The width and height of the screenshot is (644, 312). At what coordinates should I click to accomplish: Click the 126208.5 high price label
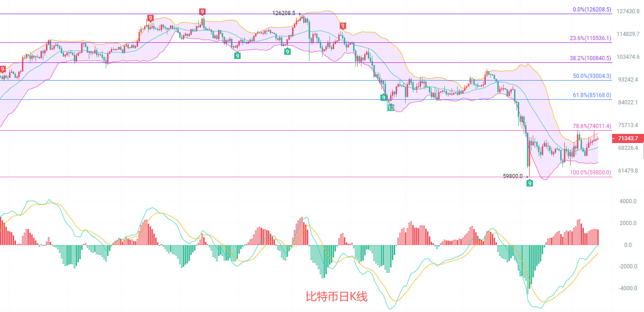284,13
